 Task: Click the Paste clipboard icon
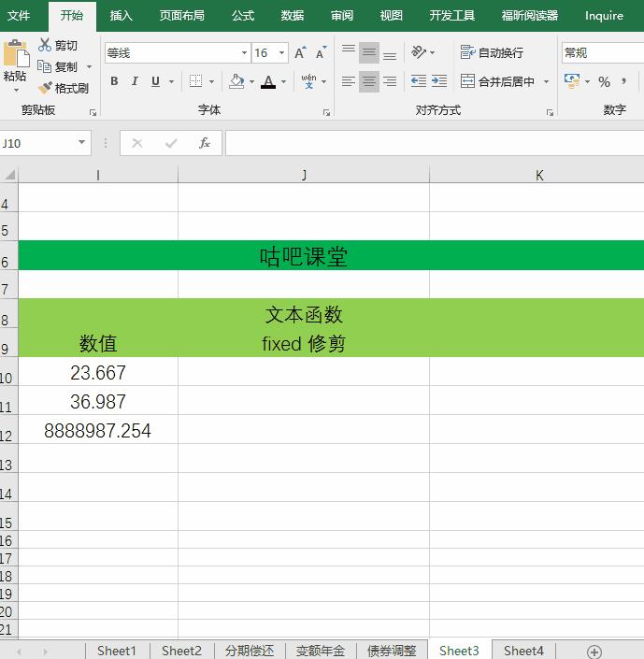click(16, 52)
